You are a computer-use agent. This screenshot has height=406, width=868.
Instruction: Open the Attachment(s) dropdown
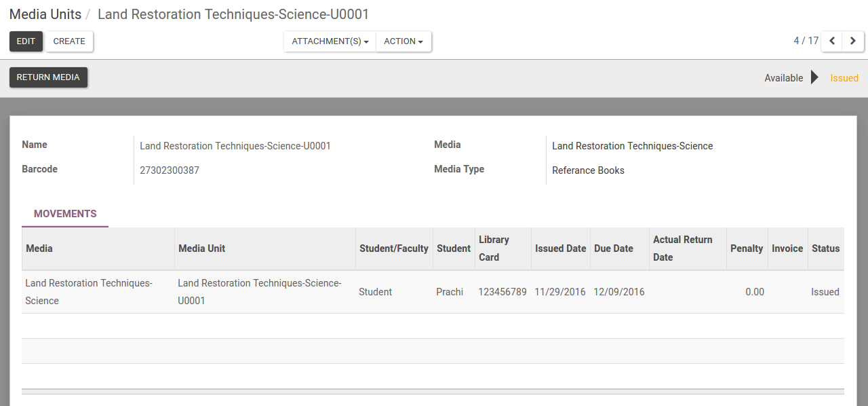click(330, 41)
